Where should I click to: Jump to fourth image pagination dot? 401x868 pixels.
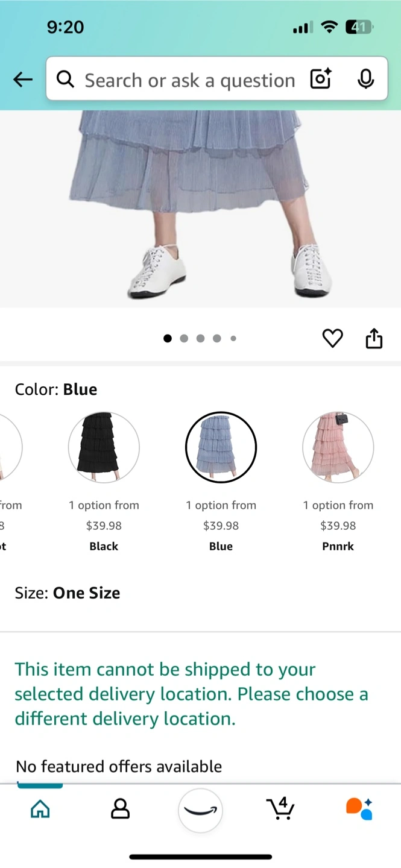(216, 338)
